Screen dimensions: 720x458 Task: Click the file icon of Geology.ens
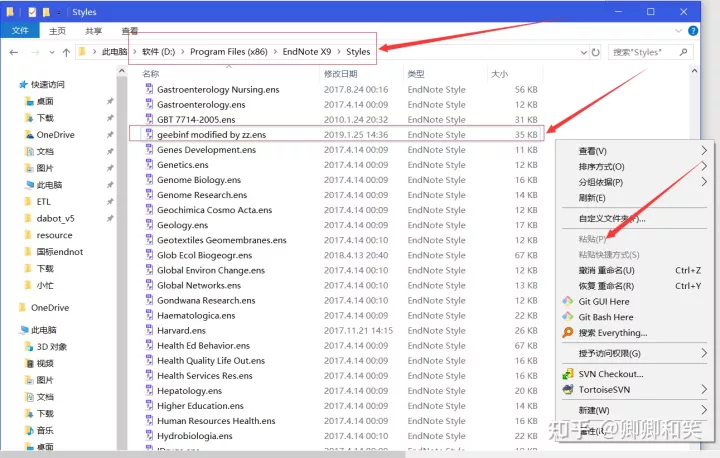[x=149, y=225]
